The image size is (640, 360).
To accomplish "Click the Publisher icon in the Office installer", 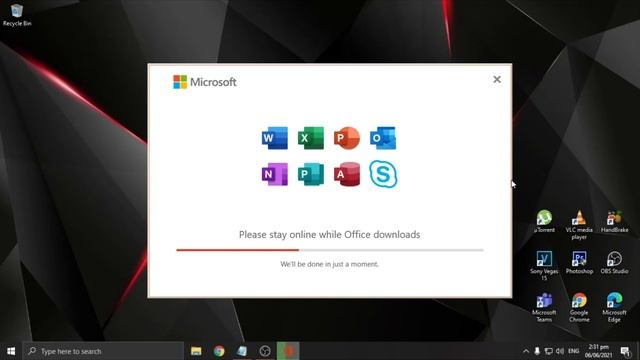I will click(x=311, y=174).
